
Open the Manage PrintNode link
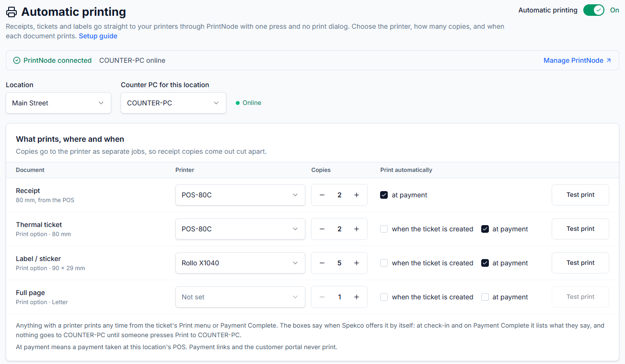click(578, 60)
